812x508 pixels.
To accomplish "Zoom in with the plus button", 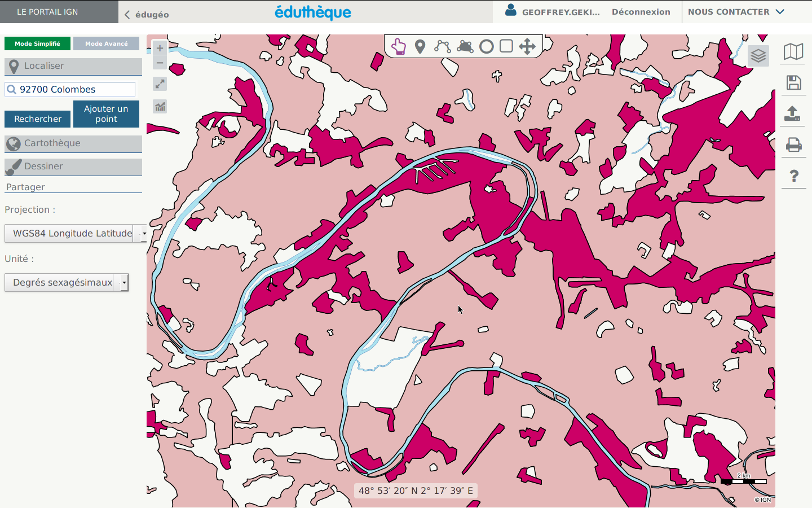I will [160, 49].
